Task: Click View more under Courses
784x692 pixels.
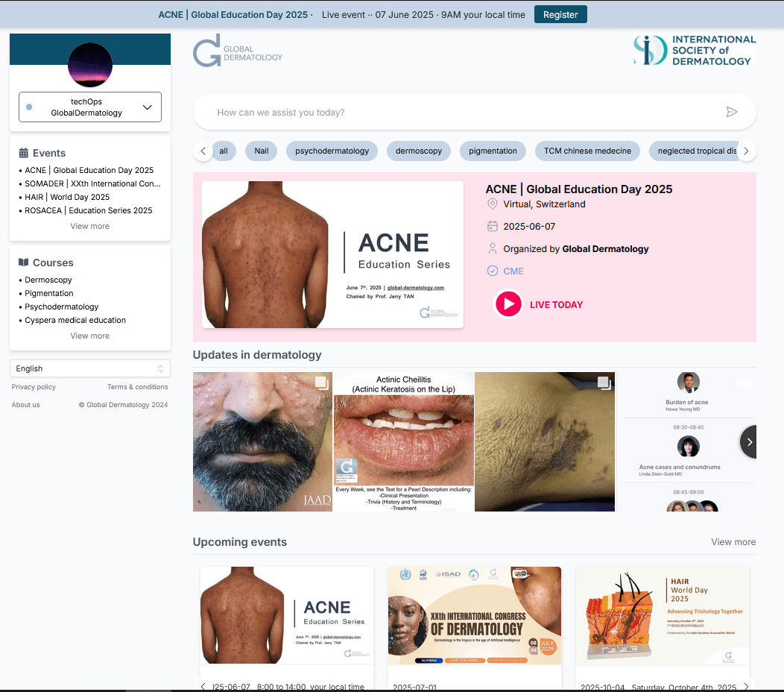Action: pos(90,336)
